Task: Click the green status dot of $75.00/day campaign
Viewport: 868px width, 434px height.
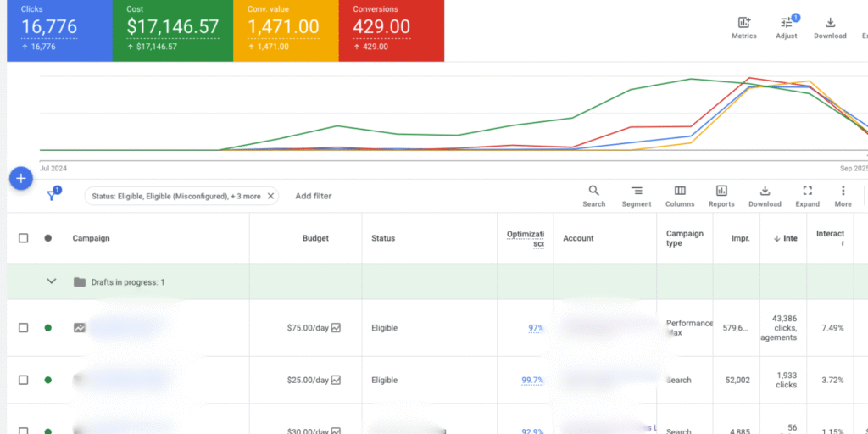Action: [48, 328]
